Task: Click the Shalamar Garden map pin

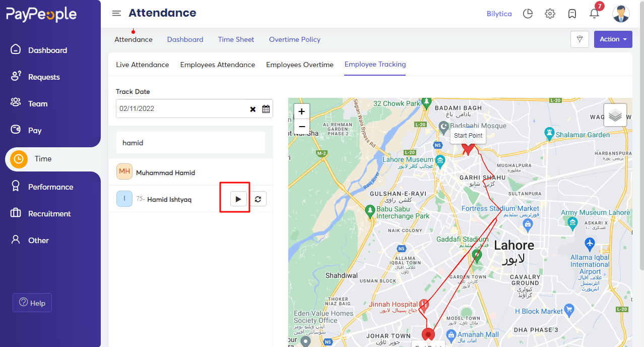Action: coord(549,134)
